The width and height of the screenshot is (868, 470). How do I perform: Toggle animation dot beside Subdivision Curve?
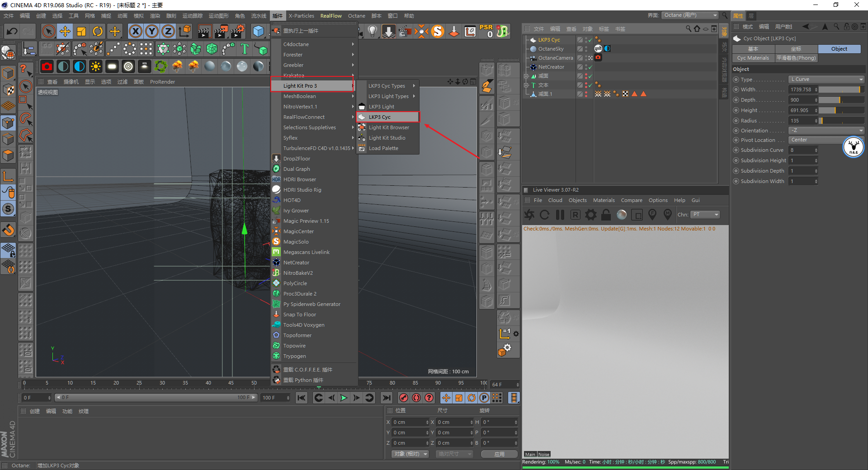(736, 150)
